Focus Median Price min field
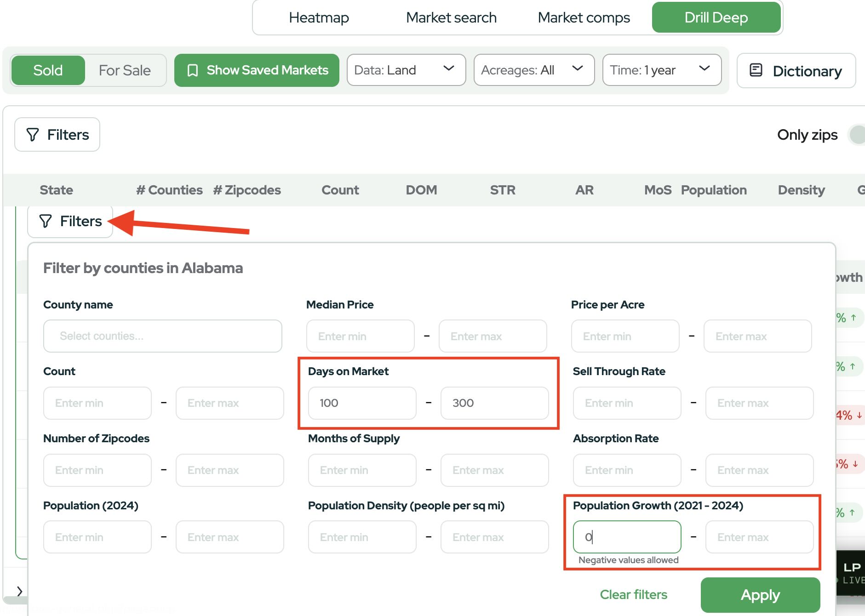This screenshot has height=616, width=865. pos(361,336)
